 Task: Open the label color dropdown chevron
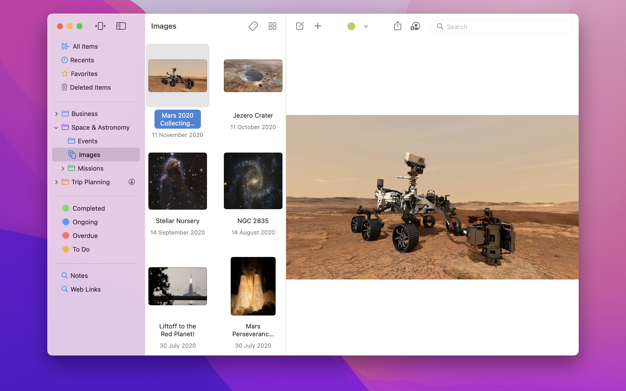coord(366,26)
